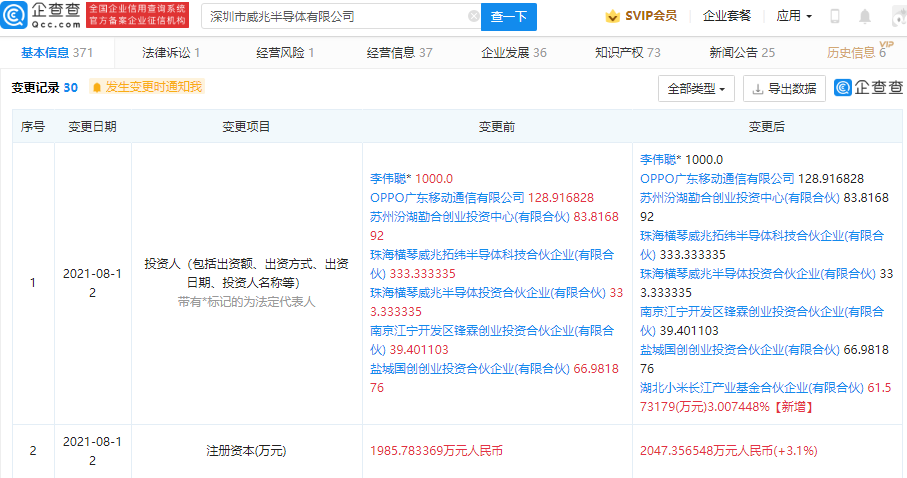Open 盐城国创创业投资 link in 变更前
907x478 pixels.
tap(470, 369)
